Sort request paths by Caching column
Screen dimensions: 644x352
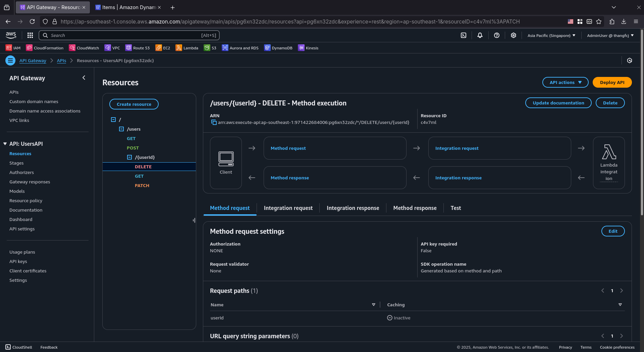[620, 305]
